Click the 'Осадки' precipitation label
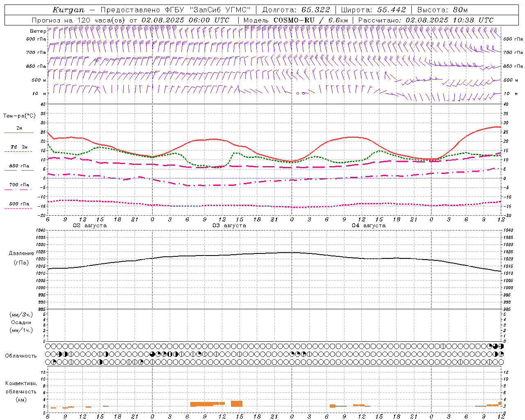525x420 pixels. pyautogui.click(x=21, y=322)
